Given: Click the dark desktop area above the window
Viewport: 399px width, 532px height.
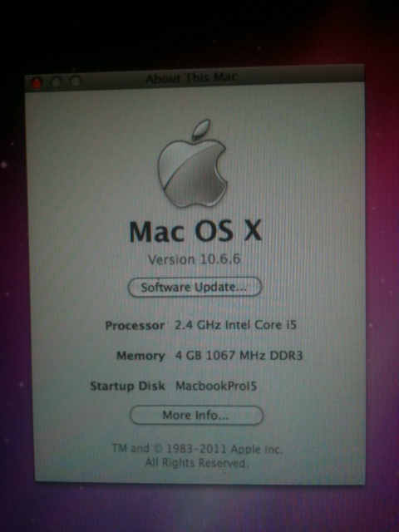Looking at the screenshot, I should coord(199,32).
